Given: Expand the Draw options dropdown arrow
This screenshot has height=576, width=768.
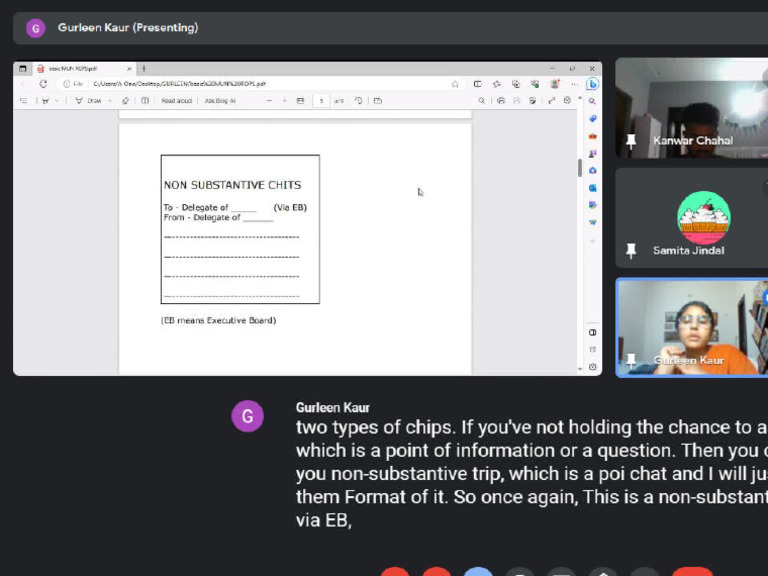Looking at the screenshot, I should click(110, 100).
